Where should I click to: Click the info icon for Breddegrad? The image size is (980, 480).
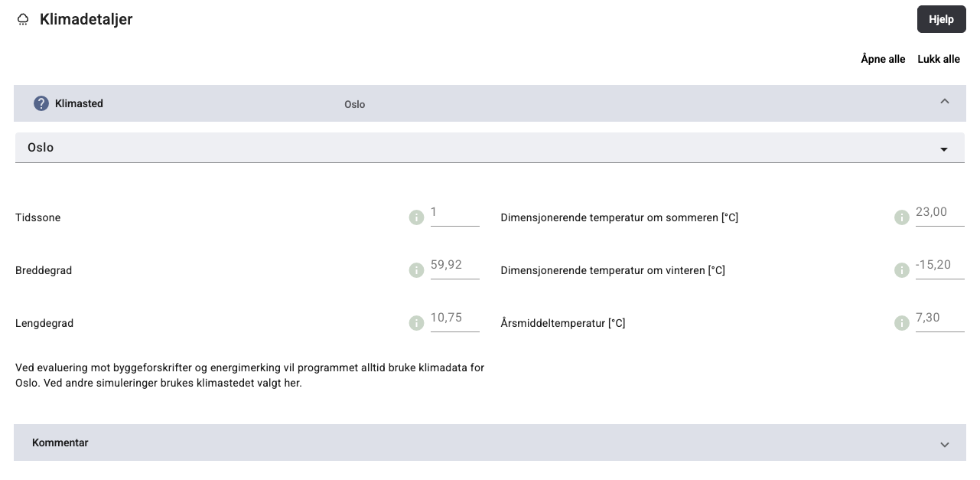(416, 270)
